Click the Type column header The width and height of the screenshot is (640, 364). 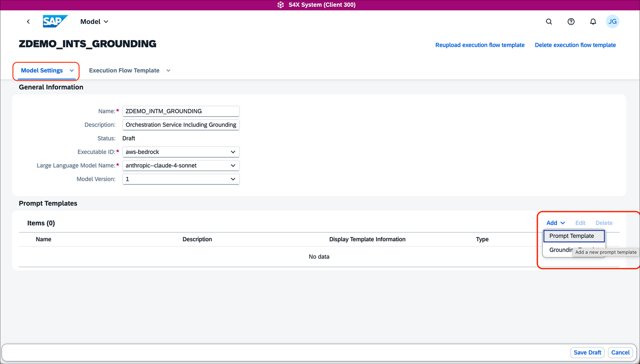pyautogui.click(x=482, y=239)
